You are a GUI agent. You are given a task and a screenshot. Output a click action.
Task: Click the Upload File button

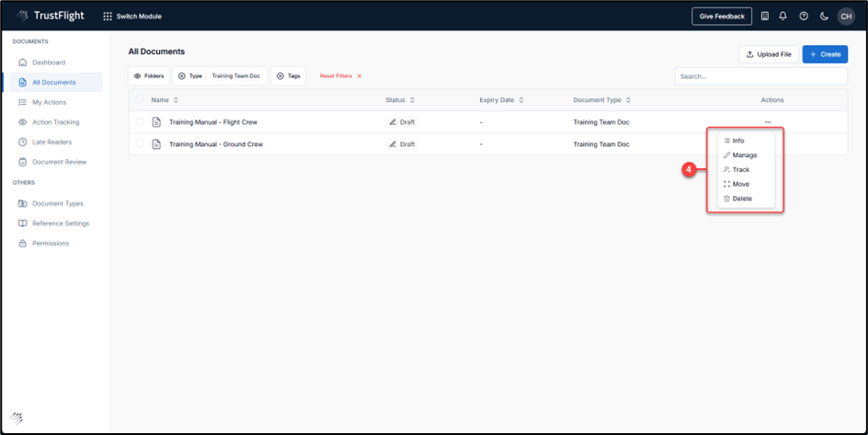click(769, 54)
